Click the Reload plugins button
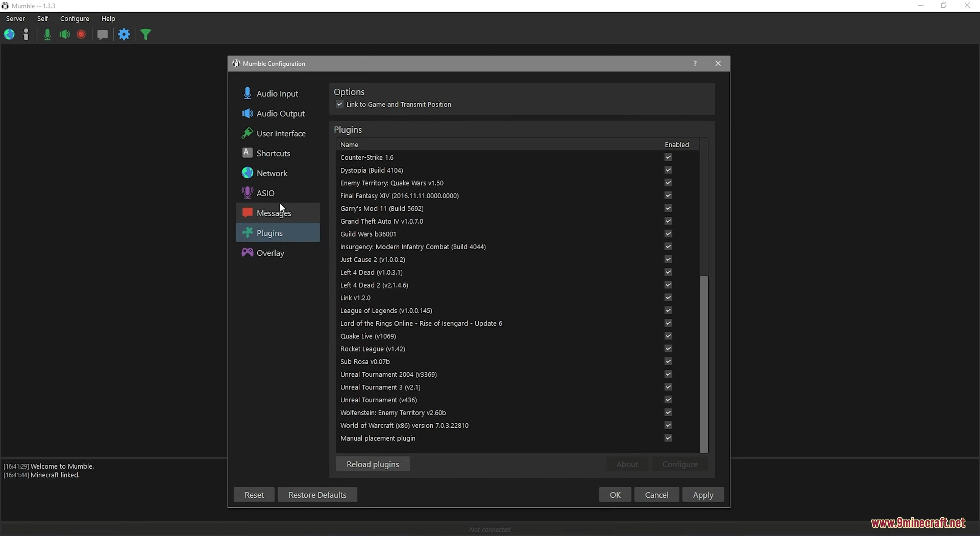 (x=372, y=464)
